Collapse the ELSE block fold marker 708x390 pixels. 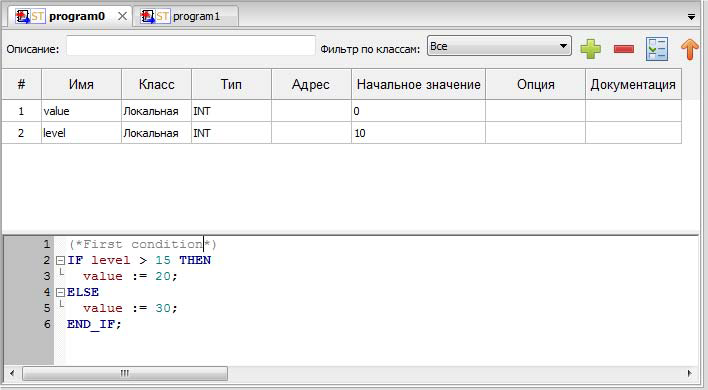(x=60, y=292)
